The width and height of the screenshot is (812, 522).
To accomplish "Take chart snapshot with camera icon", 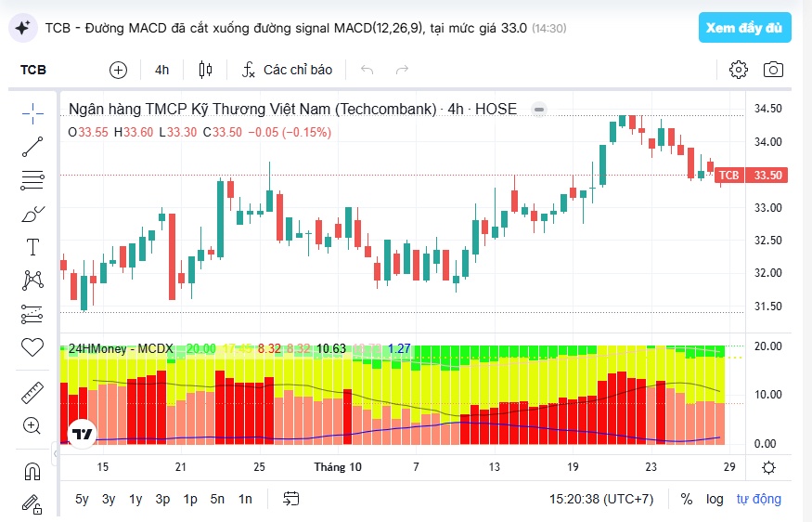I will 773,70.
